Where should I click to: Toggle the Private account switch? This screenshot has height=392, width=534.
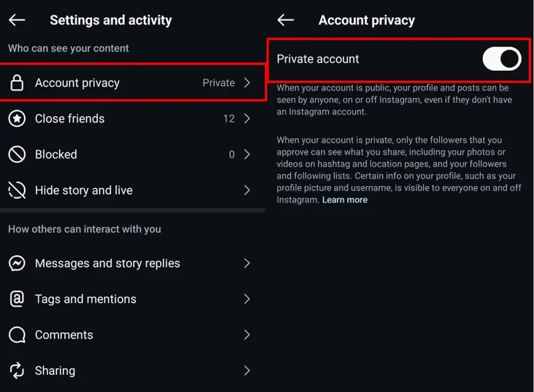[x=501, y=59]
